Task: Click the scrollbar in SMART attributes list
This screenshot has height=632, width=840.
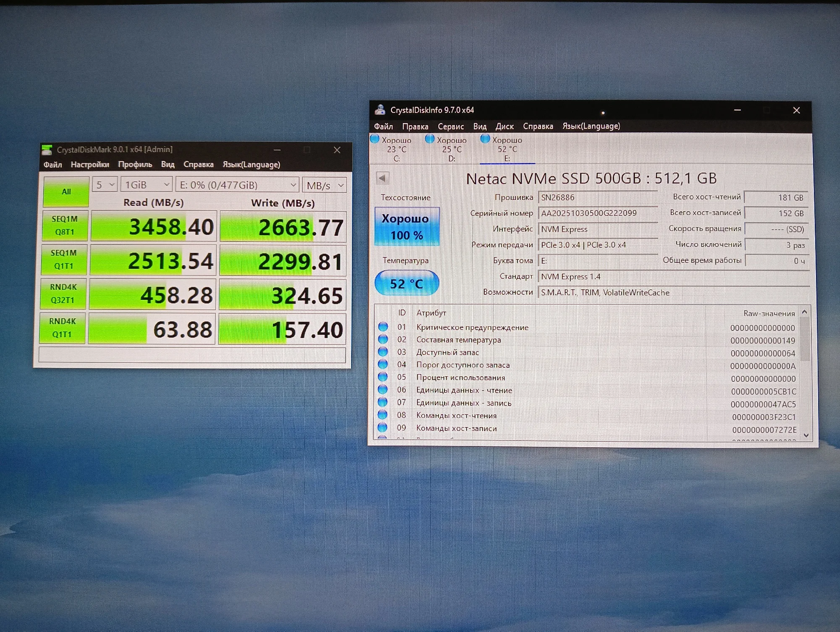Action: point(805,340)
